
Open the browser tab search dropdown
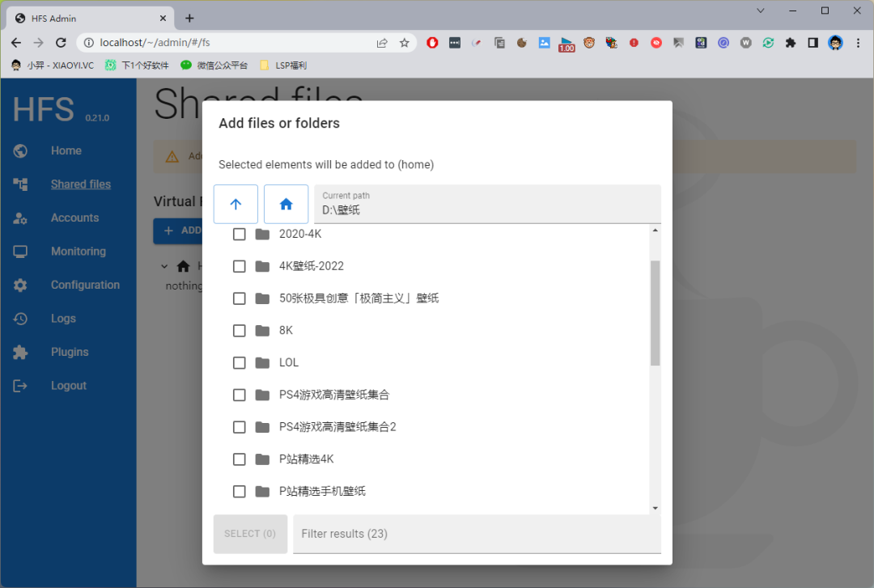click(x=762, y=11)
